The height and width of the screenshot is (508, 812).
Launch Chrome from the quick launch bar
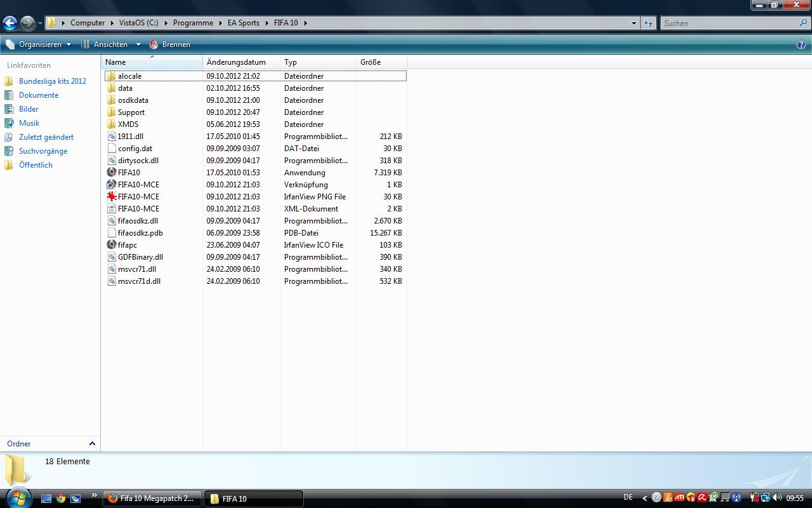pyautogui.click(x=61, y=498)
